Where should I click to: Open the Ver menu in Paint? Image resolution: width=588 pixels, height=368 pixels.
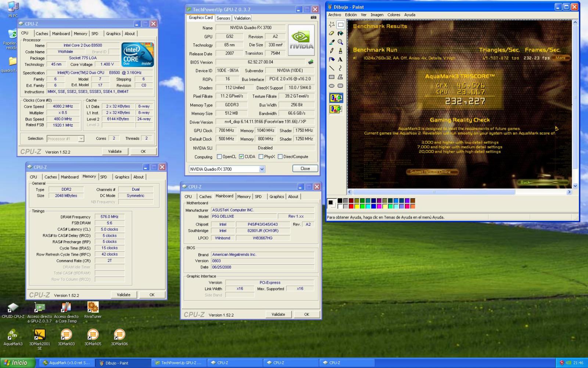point(363,15)
